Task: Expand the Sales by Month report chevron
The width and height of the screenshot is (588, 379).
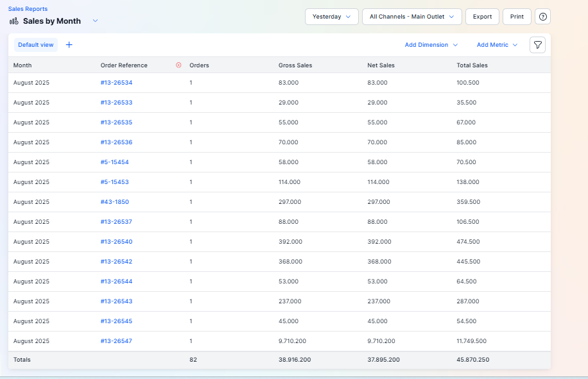Action: [95, 21]
